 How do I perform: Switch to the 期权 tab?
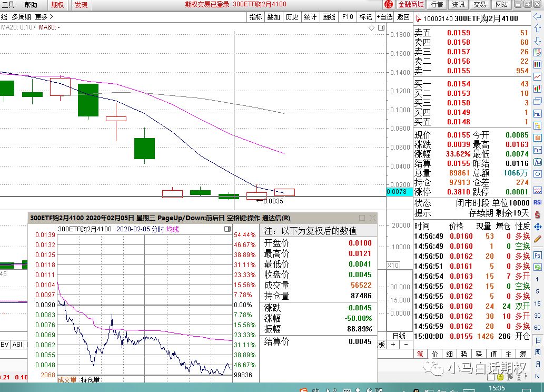click(x=57, y=5)
